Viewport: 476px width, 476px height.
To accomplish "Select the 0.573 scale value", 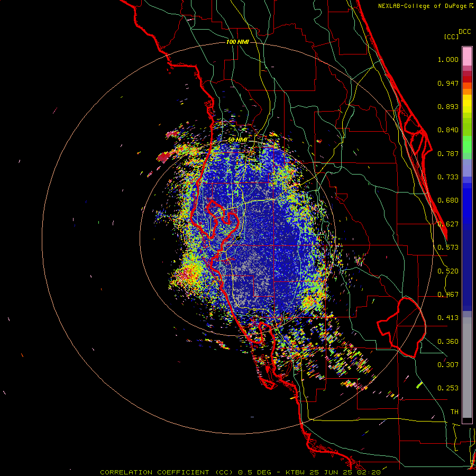I will coord(448,248).
